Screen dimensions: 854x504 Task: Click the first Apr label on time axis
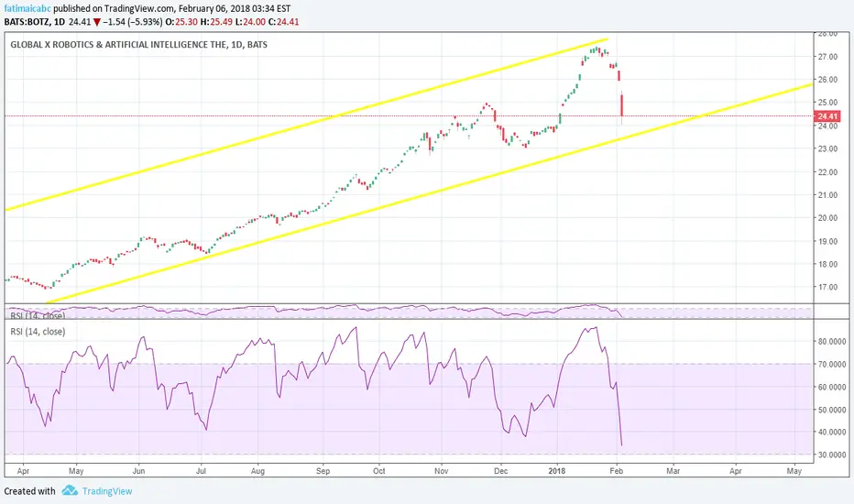tap(23, 471)
